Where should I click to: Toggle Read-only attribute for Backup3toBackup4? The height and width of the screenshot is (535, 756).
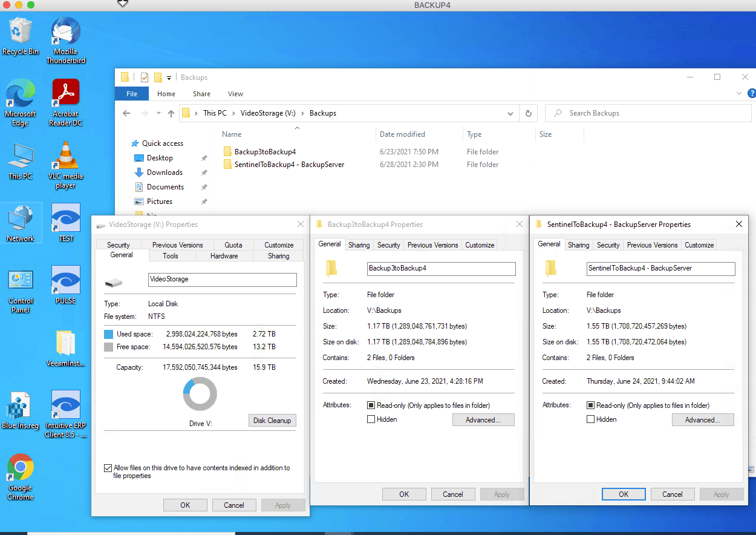[371, 405]
